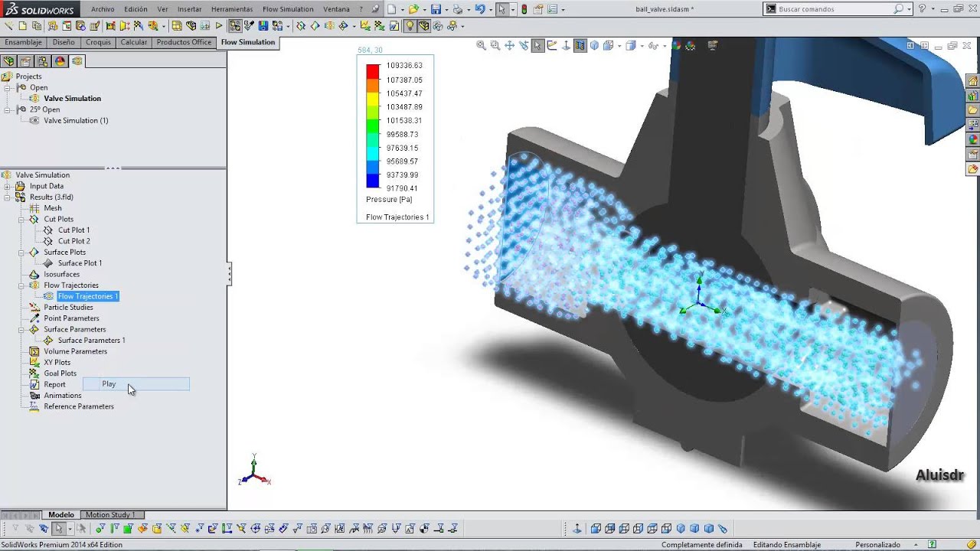The width and height of the screenshot is (980, 551).
Task: Collapse the Cut Plots tree node
Action: coord(22,219)
